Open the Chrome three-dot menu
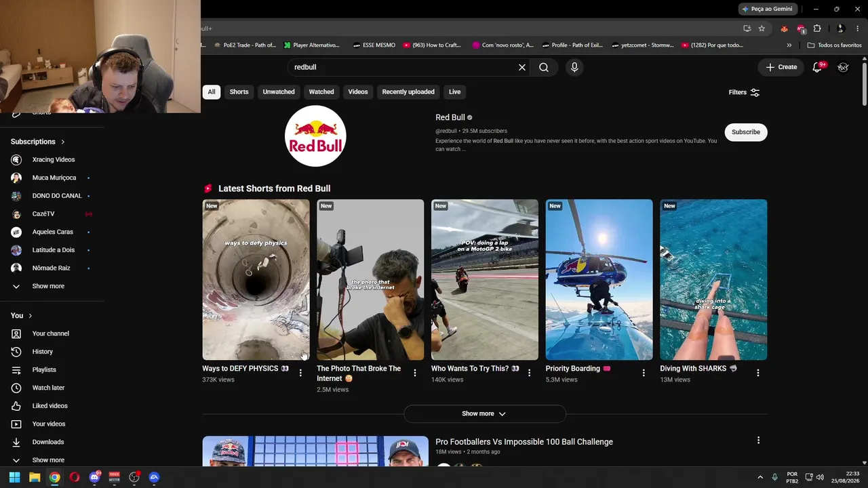This screenshot has height=488, width=868. [x=858, y=28]
